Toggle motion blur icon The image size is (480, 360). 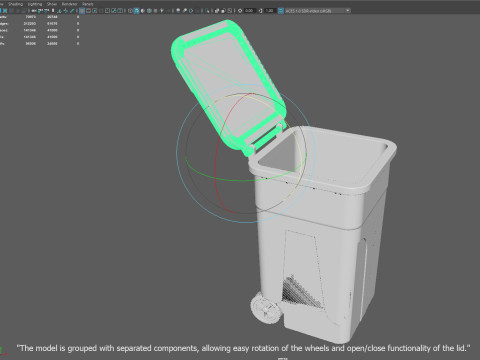point(185,11)
